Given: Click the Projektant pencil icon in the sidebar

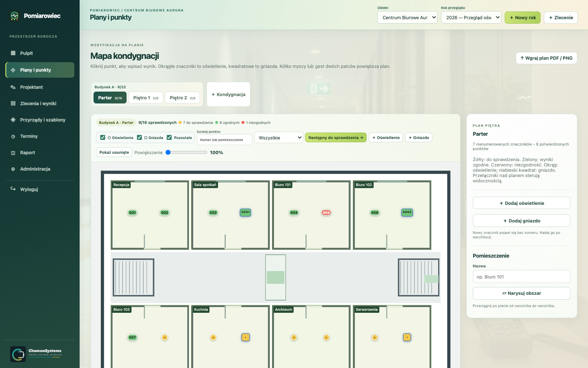Looking at the screenshot, I should click(13, 87).
